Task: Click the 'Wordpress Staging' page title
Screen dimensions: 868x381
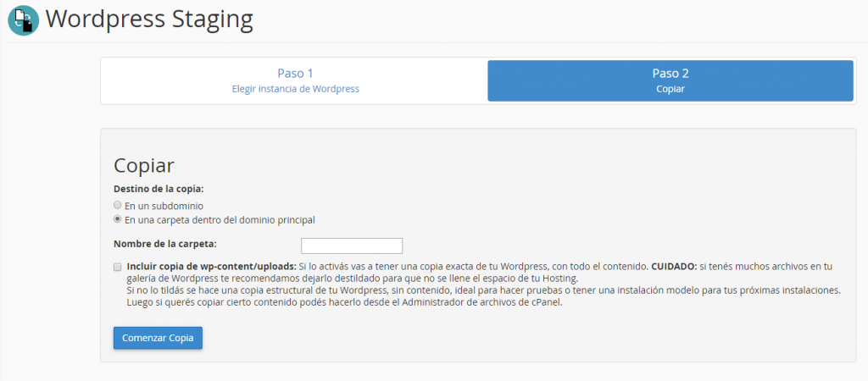Action: [x=149, y=19]
